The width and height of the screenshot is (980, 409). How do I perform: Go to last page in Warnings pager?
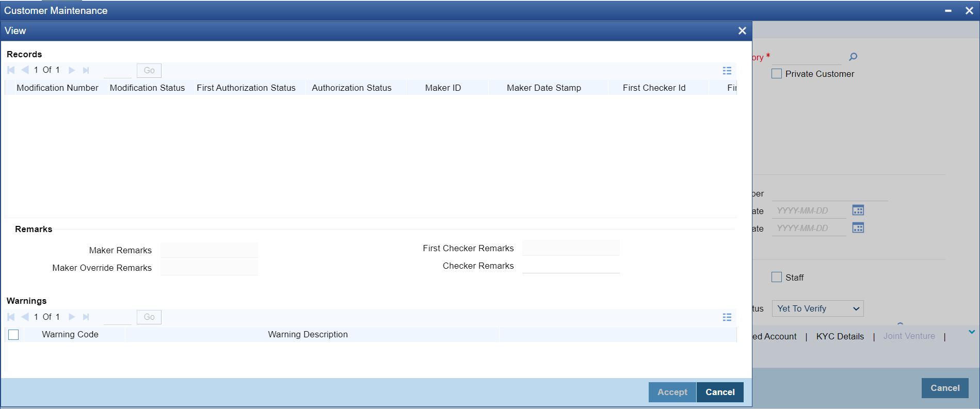[x=86, y=317]
